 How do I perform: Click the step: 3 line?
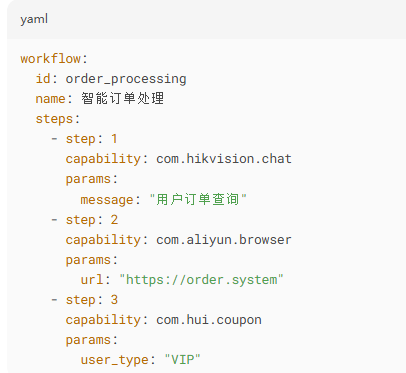coord(84,300)
